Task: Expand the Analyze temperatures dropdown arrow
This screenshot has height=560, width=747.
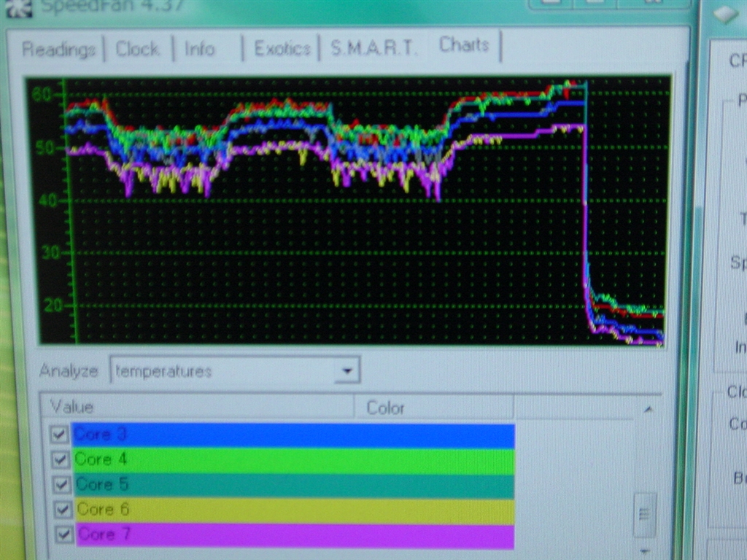Action: click(x=347, y=371)
